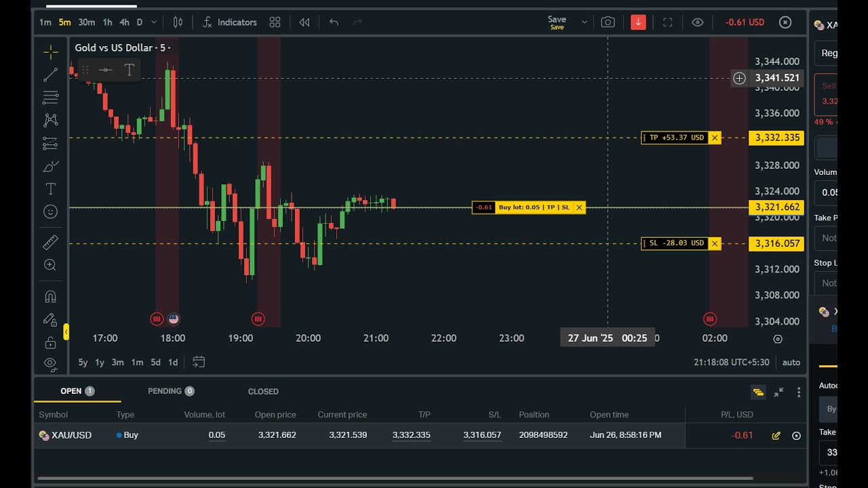Edit the XAU/USD position with pencil icon

(x=776, y=435)
